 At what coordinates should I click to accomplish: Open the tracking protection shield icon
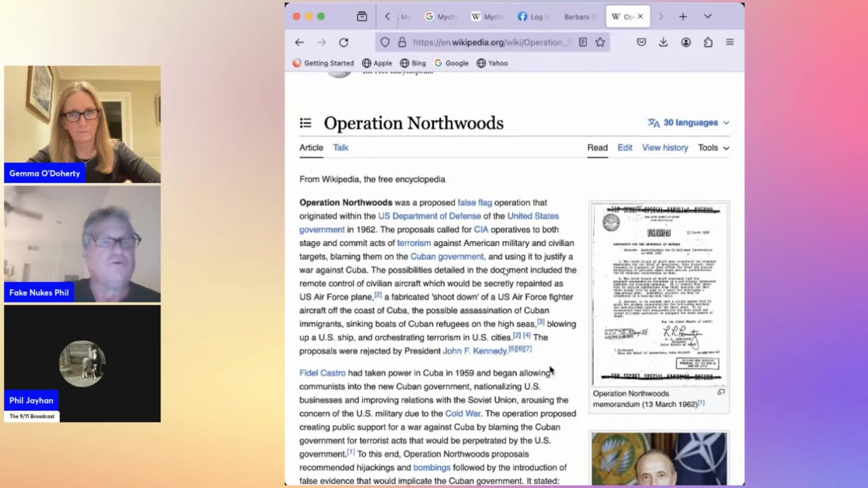click(x=385, y=42)
